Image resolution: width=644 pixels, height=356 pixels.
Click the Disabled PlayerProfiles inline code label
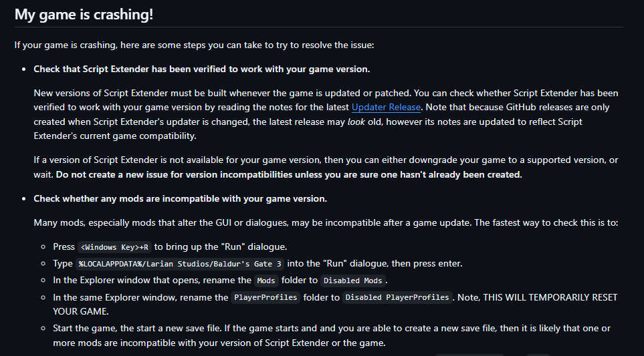coord(397,297)
